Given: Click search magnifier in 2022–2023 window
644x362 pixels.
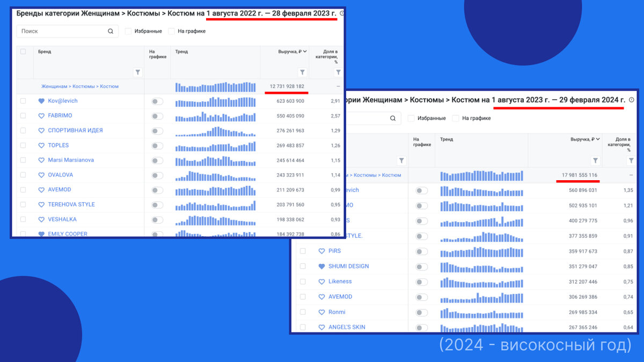Looking at the screenshot, I should pyautogui.click(x=111, y=31).
